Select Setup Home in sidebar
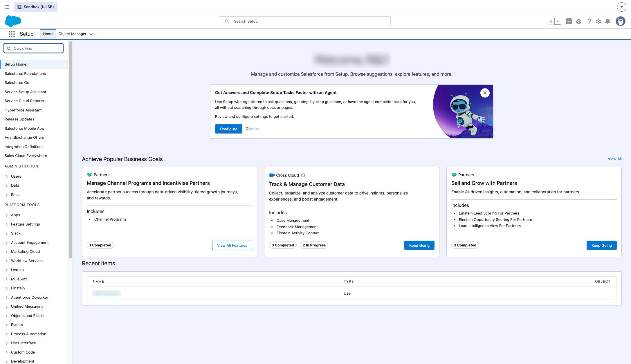This screenshot has width=631, height=364. pos(34,64)
